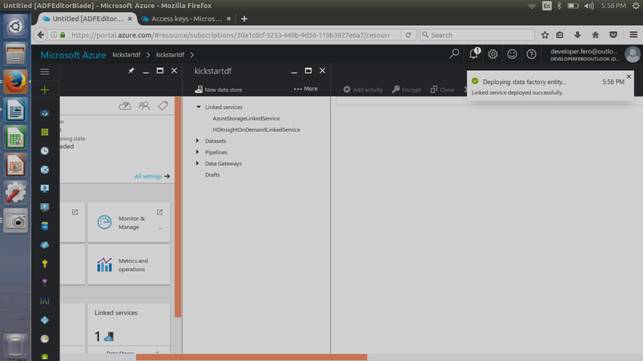Open LibreOffice Writer from launcher
The height and width of the screenshot is (361, 643).
click(16, 110)
